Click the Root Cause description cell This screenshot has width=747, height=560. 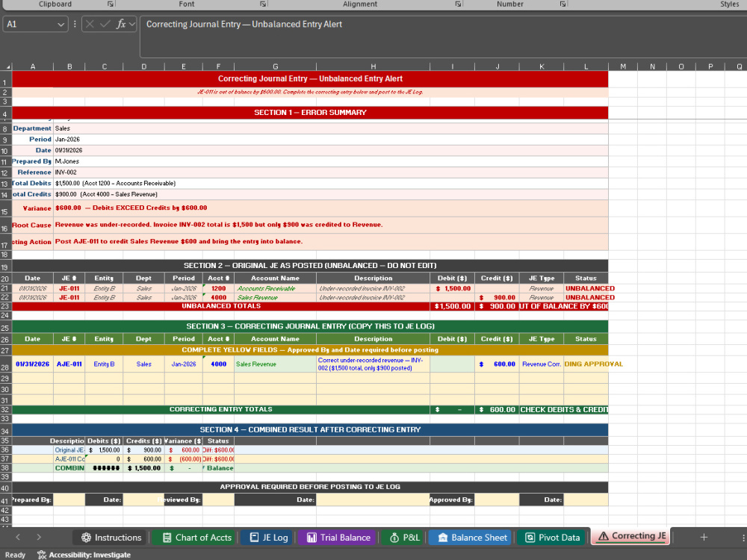click(331, 225)
